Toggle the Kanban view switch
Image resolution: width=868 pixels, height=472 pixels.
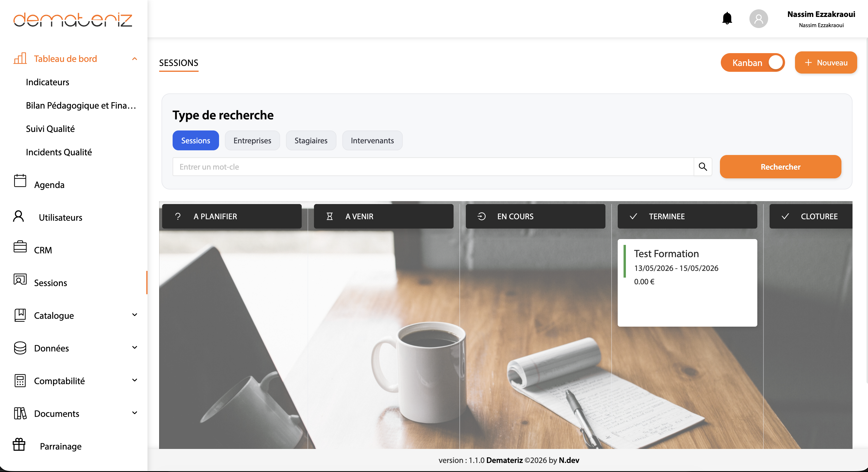[x=752, y=63]
